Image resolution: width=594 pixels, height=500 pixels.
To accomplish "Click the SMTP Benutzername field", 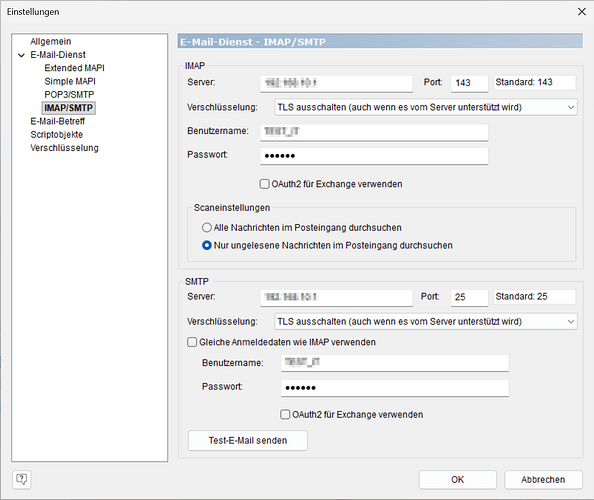I will 395,363.
